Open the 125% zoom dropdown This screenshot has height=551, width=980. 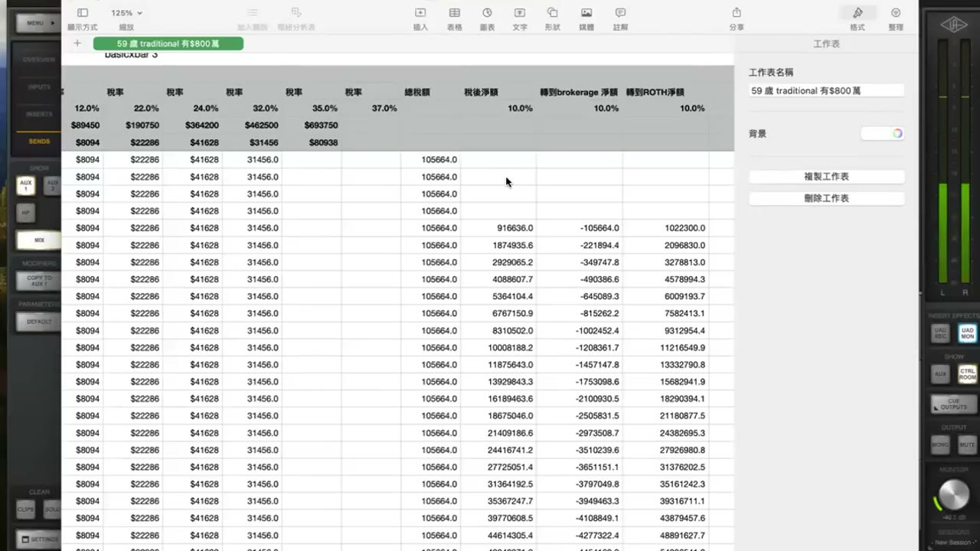[126, 13]
